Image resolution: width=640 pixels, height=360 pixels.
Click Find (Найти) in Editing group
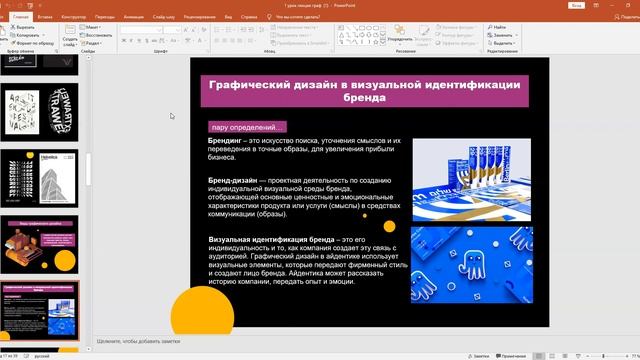coord(497,27)
